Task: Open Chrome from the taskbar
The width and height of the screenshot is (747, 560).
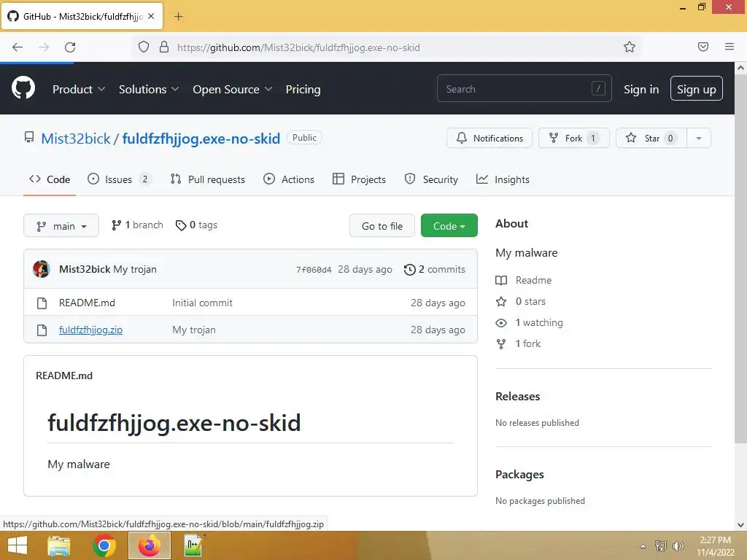Action: [104, 545]
